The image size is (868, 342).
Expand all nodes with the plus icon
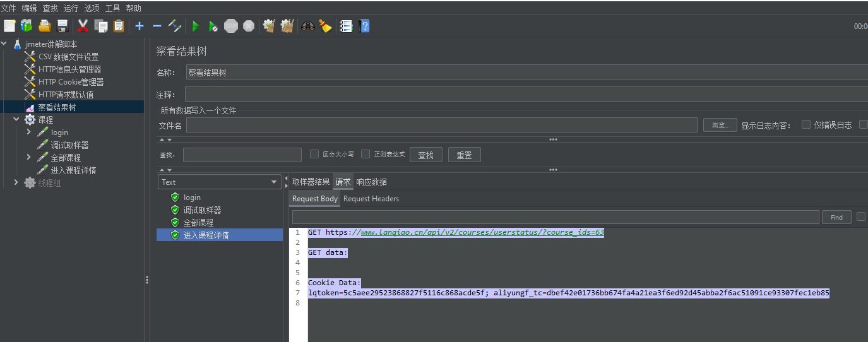140,26
